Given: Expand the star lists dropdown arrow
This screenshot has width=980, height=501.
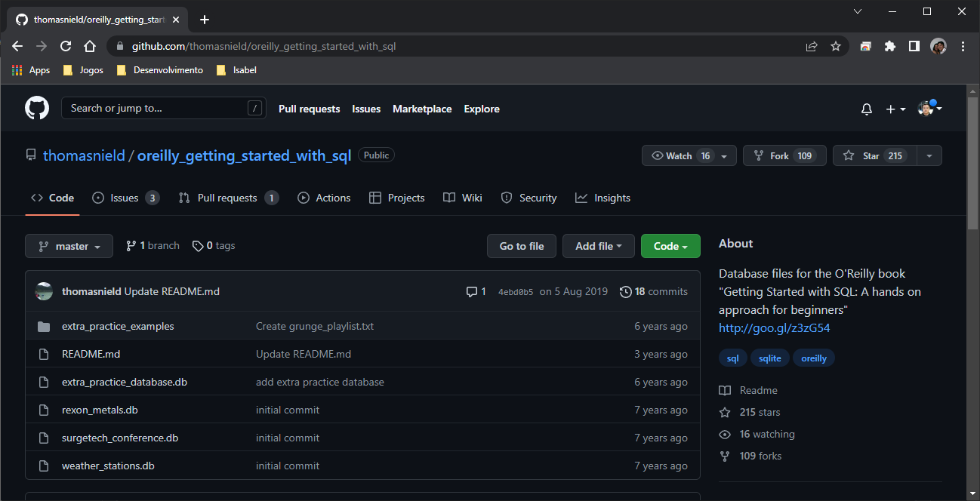Looking at the screenshot, I should point(929,155).
